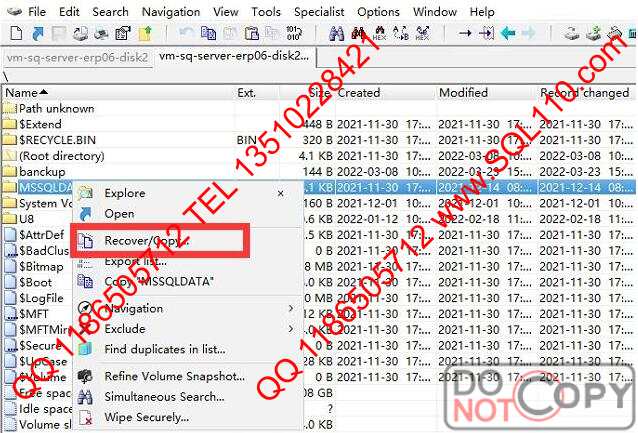The image size is (638, 433).
Task: Select the $Extend folder row
Action: click(40, 124)
